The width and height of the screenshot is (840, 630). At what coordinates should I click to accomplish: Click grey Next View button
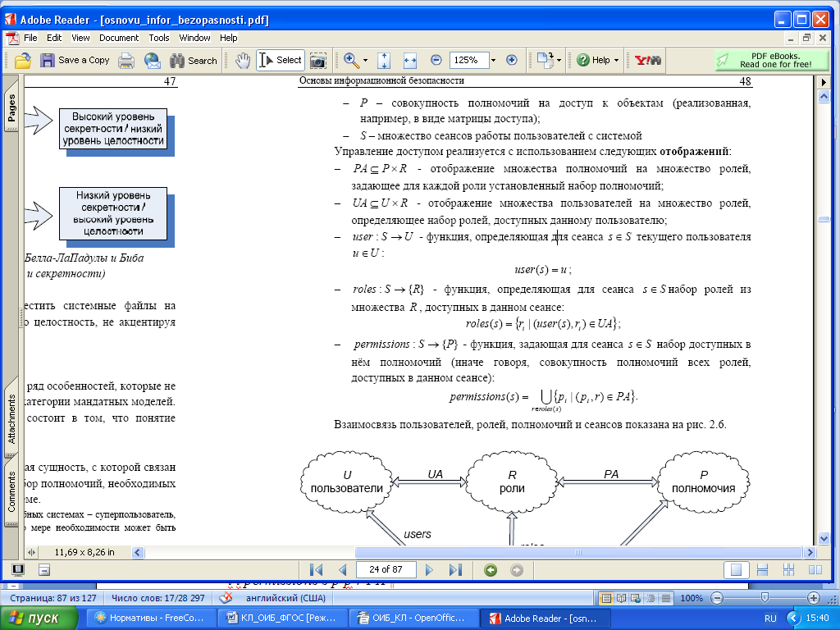tap(517, 570)
